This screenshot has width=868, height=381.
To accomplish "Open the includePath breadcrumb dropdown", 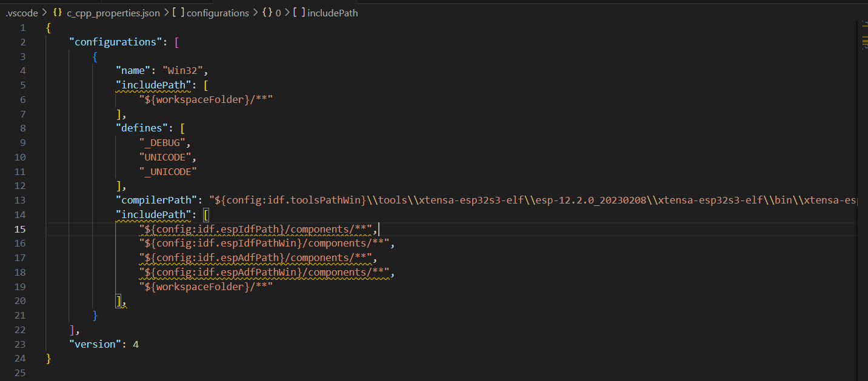I will [x=332, y=13].
